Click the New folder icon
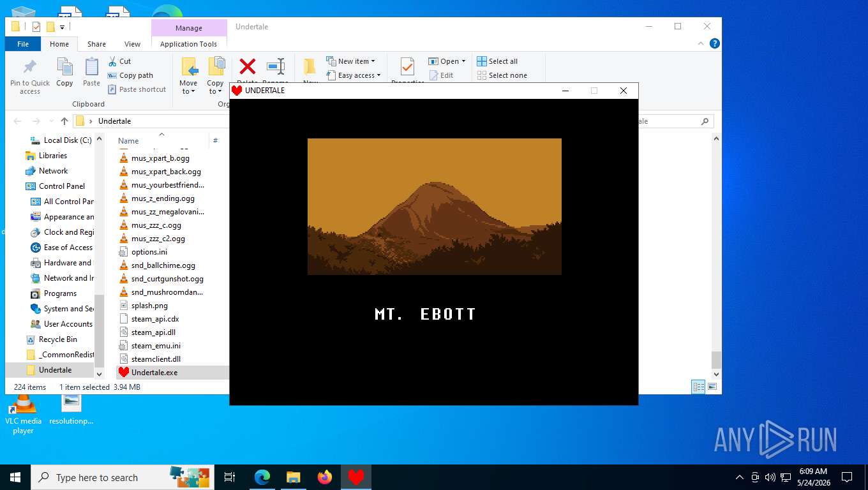Image resolution: width=868 pixels, height=490 pixels. [310, 66]
